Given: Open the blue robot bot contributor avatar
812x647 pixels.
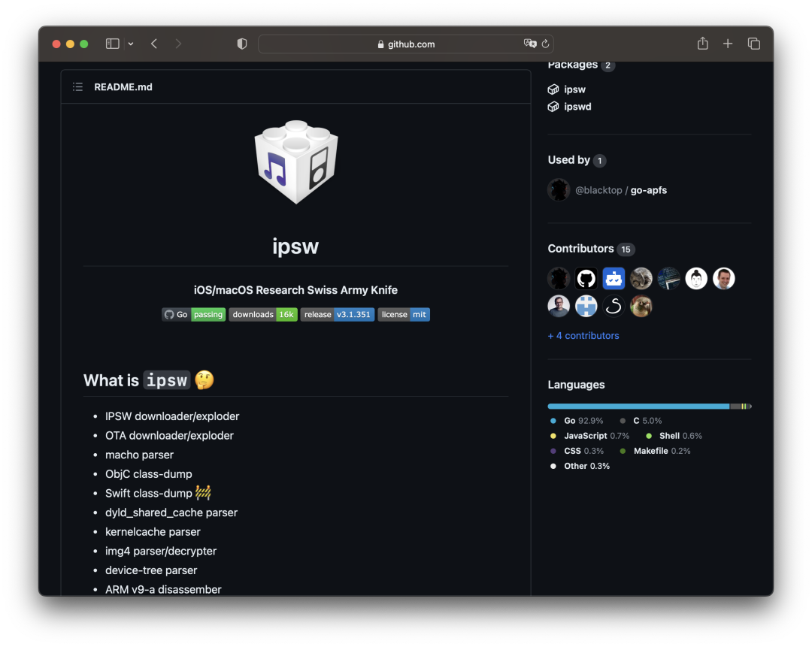Looking at the screenshot, I should pyautogui.click(x=614, y=279).
